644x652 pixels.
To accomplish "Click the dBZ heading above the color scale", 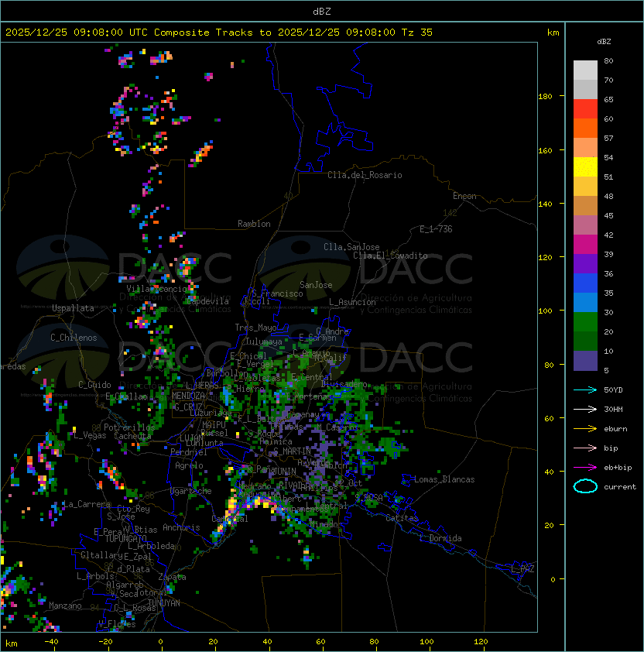I will click(604, 42).
